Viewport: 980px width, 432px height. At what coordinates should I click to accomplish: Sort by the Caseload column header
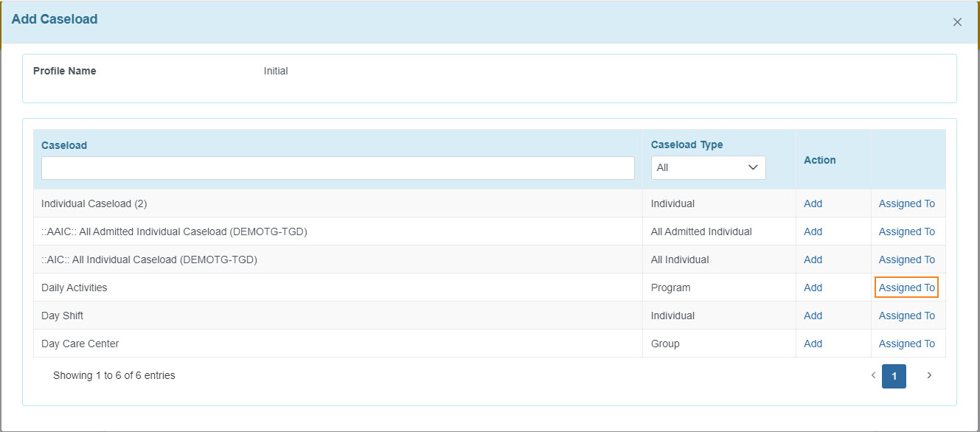pos(64,145)
